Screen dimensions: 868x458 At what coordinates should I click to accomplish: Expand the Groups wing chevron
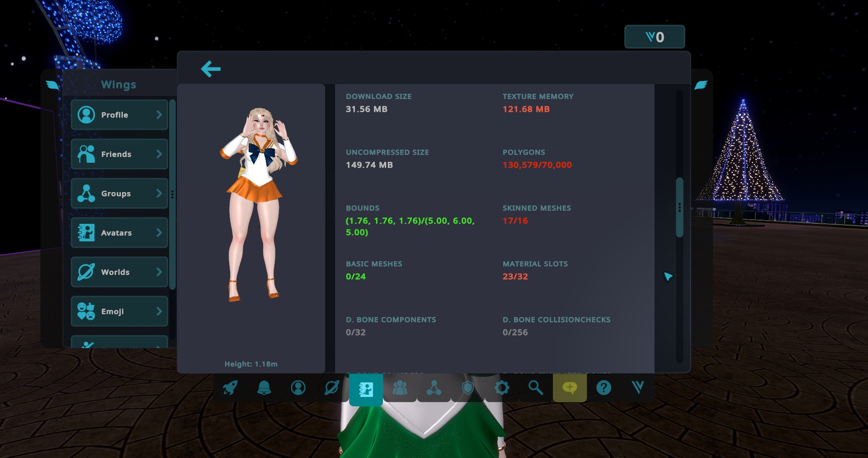tap(159, 194)
